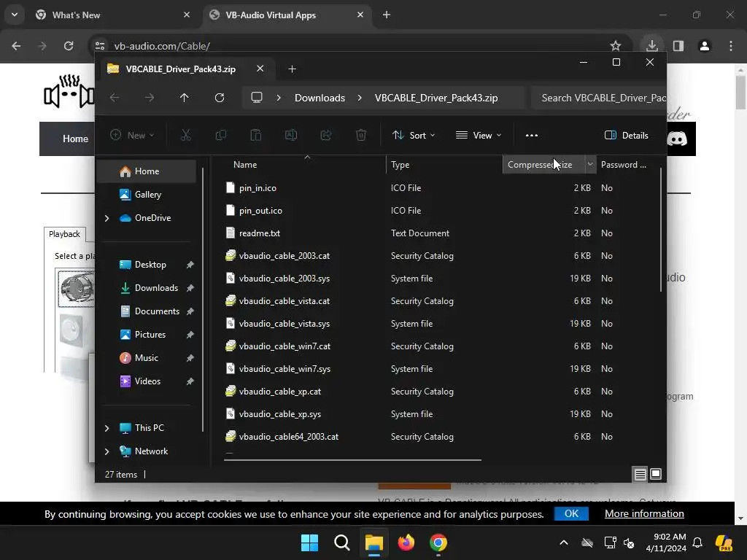Click the horizontal scrollbar under file list
This screenshot has height=560, width=747.
coord(352,460)
